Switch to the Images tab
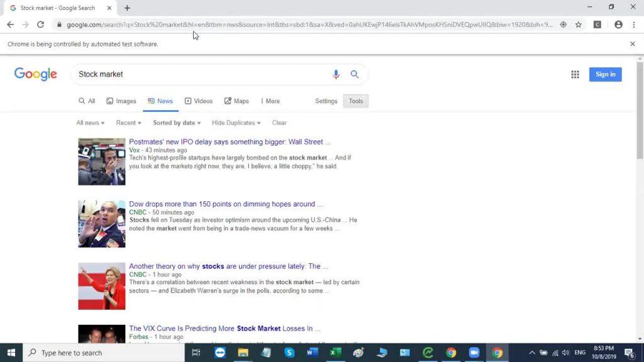Screen dimensions: 644x362 (121, 101)
